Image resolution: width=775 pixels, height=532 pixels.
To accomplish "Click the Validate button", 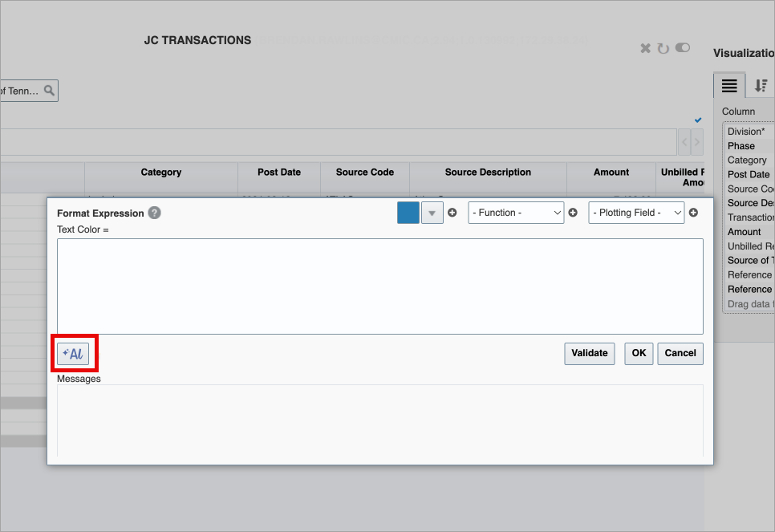I will click(x=589, y=353).
